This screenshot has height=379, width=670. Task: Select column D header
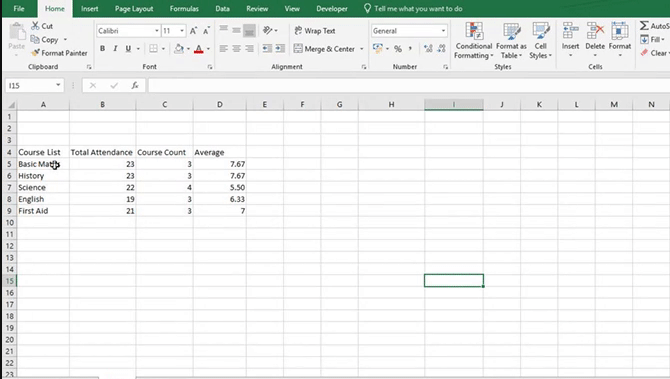pyautogui.click(x=220, y=104)
